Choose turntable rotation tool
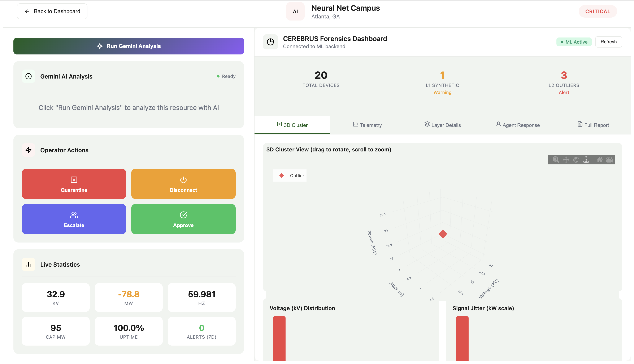Image resolution: width=634 pixels, height=364 pixels. pos(586,160)
